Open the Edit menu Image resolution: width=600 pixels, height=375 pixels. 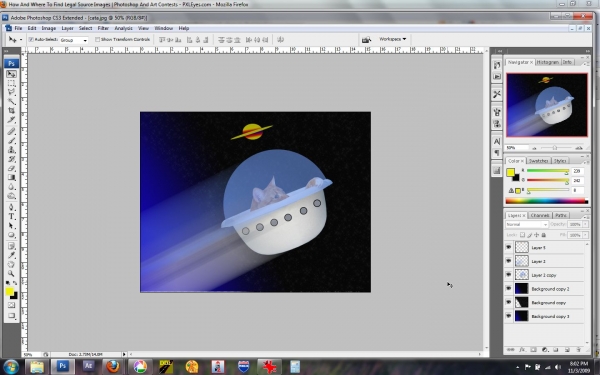(x=32, y=28)
